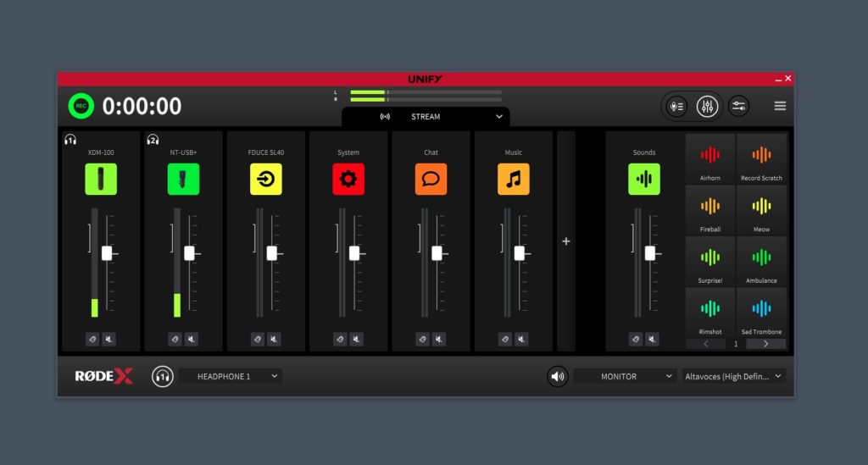The width and height of the screenshot is (868, 465).
Task: Toggle the link button on System channel
Action: (340, 339)
